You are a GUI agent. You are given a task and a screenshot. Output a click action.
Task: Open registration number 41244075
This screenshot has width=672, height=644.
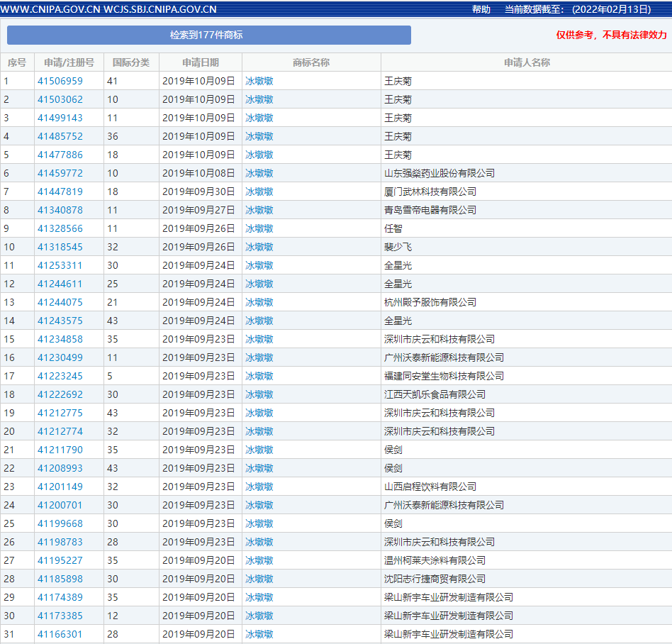[x=60, y=302]
